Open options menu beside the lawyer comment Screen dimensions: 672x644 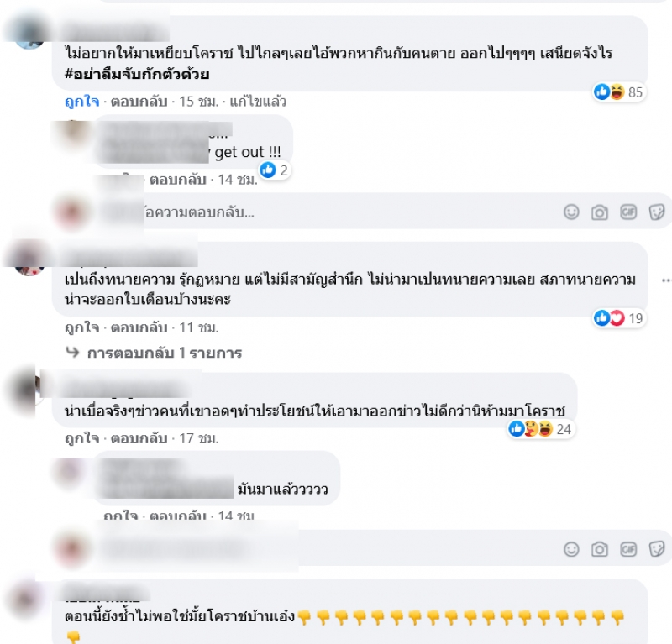(x=665, y=280)
